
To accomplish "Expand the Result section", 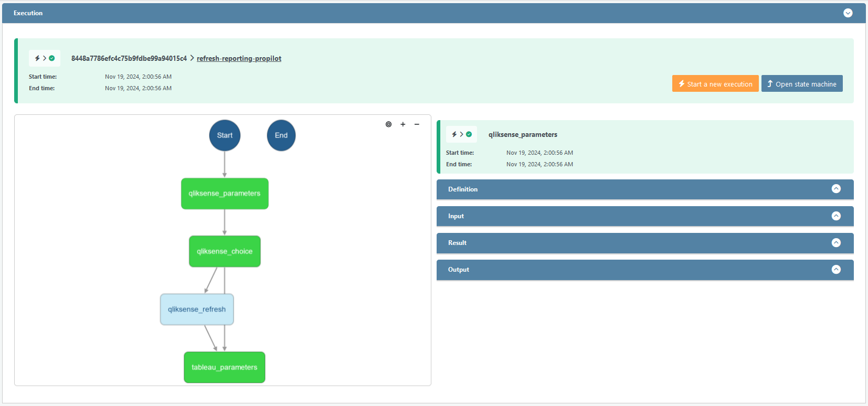I will (836, 243).
